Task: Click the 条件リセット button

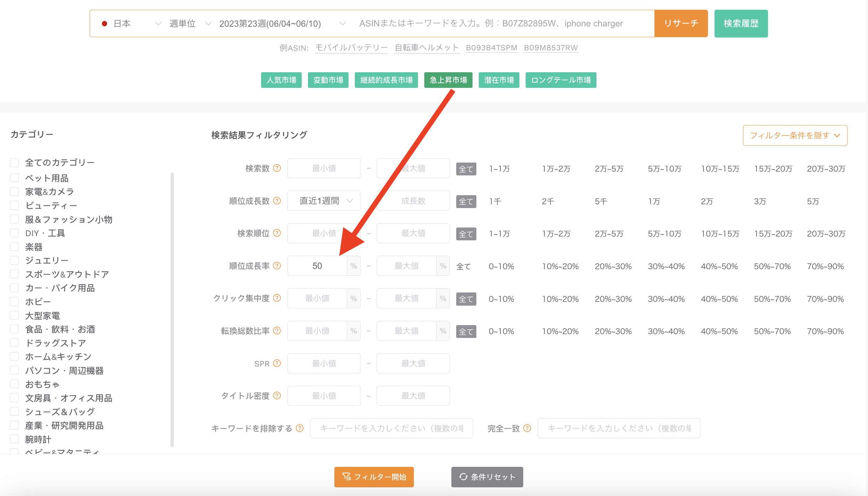Action: coord(487,477)
